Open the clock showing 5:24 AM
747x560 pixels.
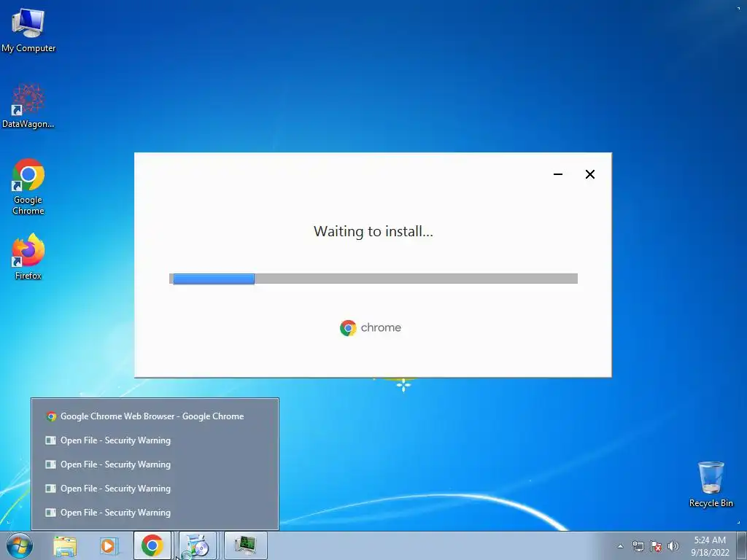710,545
